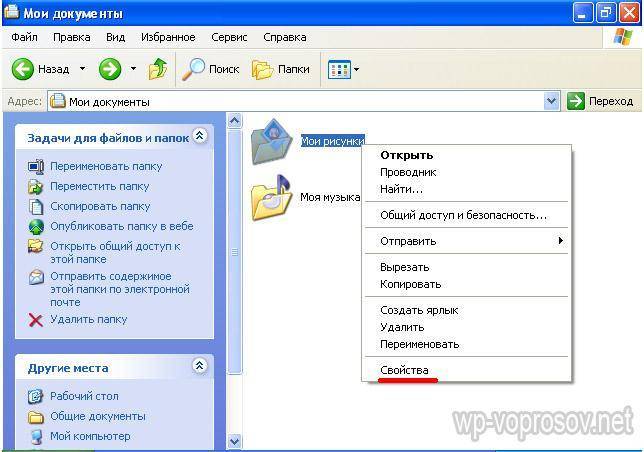Viewport: 644px width, 452px height.
Task: Click the Windows flag logo
Action: [x=623, y=37]
